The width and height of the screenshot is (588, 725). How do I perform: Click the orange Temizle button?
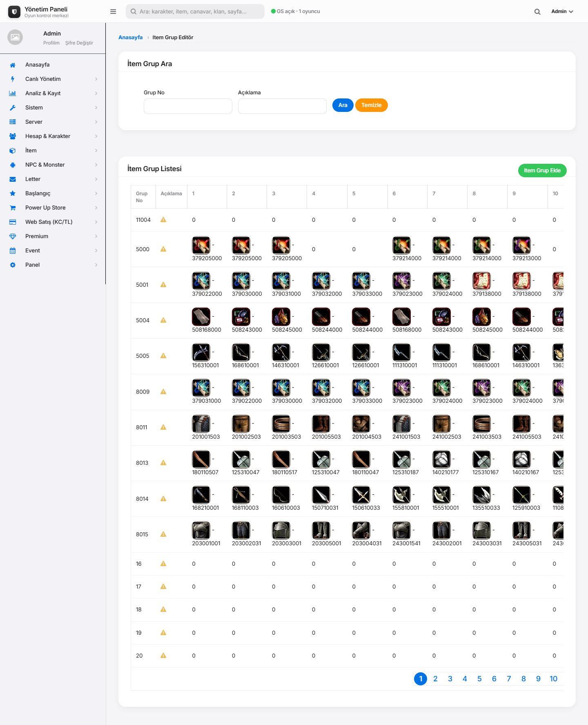point(372,105)
